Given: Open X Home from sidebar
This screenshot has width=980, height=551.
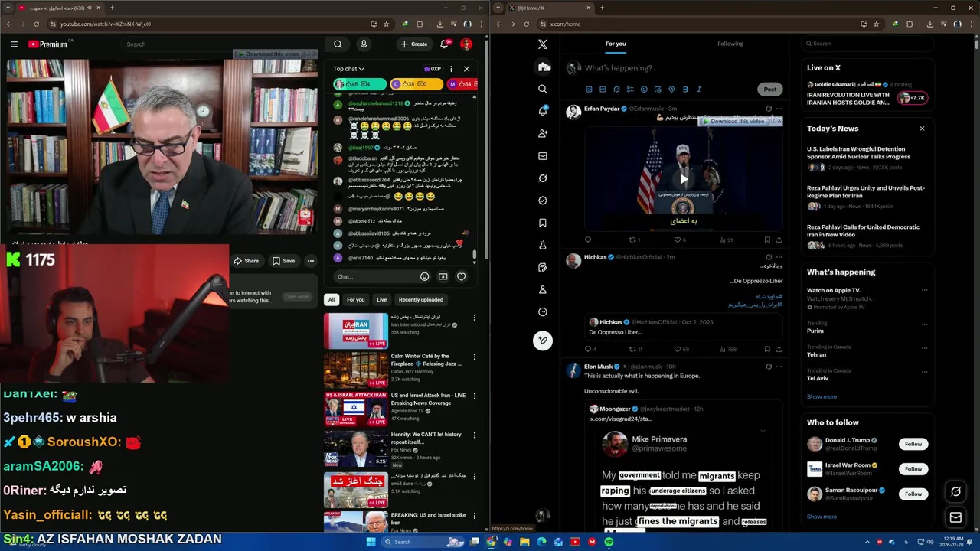Looking at the screenshot, I should 543,67.
